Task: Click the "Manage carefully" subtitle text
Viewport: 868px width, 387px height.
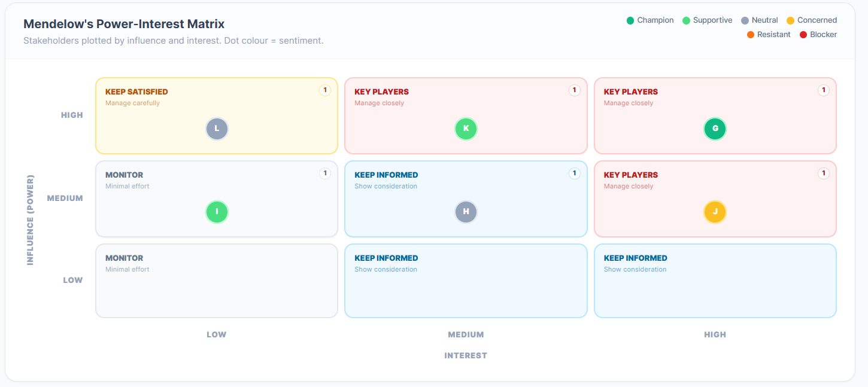Action: tap(132, 103)
